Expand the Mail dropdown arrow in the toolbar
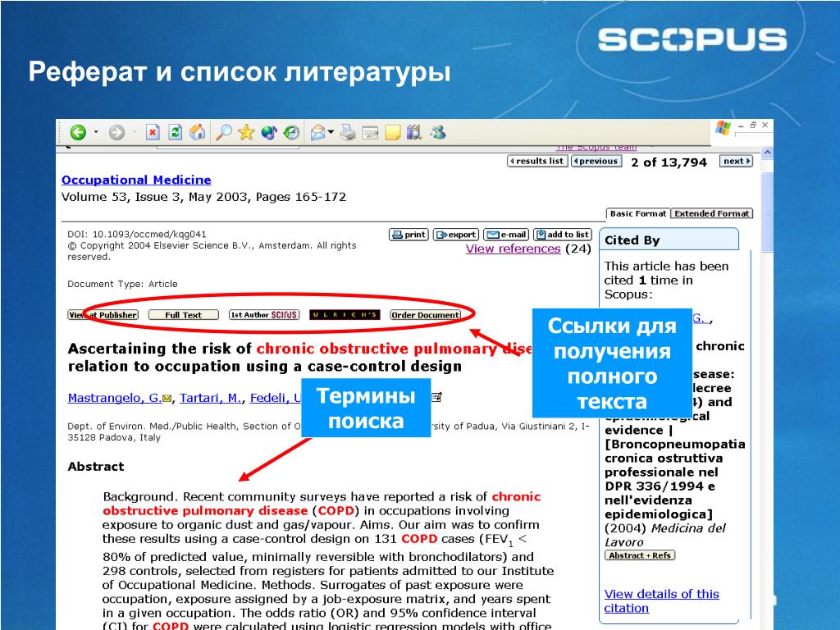This screenshot has height=630, width=840. [331, 132]
